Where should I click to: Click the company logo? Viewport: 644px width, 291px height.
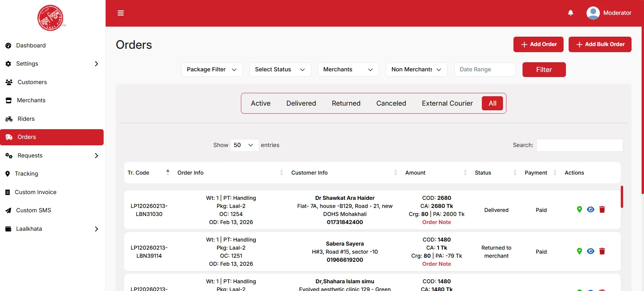pos(51,18)
